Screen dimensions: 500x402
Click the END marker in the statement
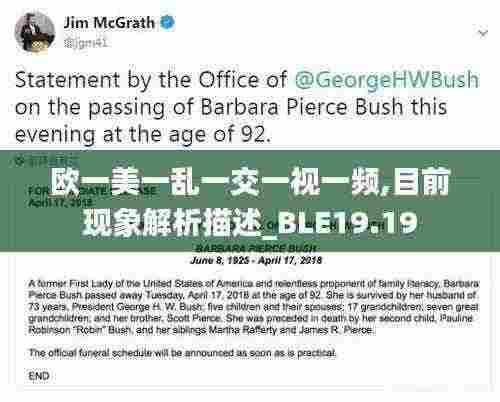click(x=39, y=376)
